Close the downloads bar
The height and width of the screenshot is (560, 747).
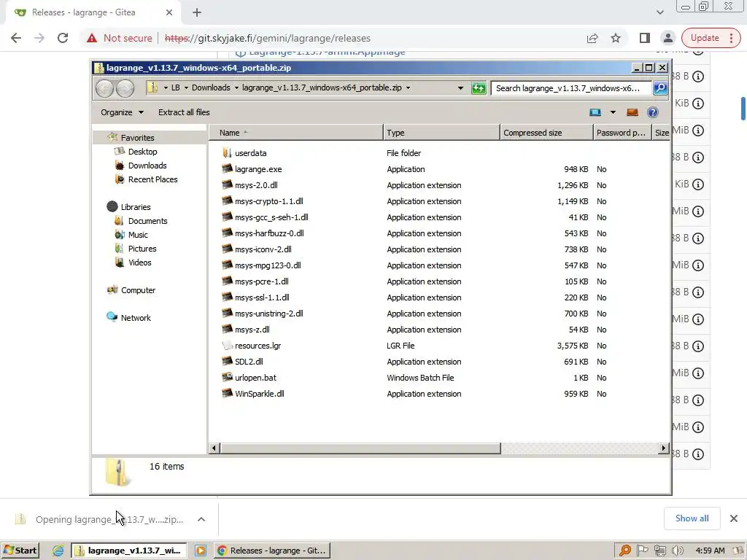click(x=734, y=518)
